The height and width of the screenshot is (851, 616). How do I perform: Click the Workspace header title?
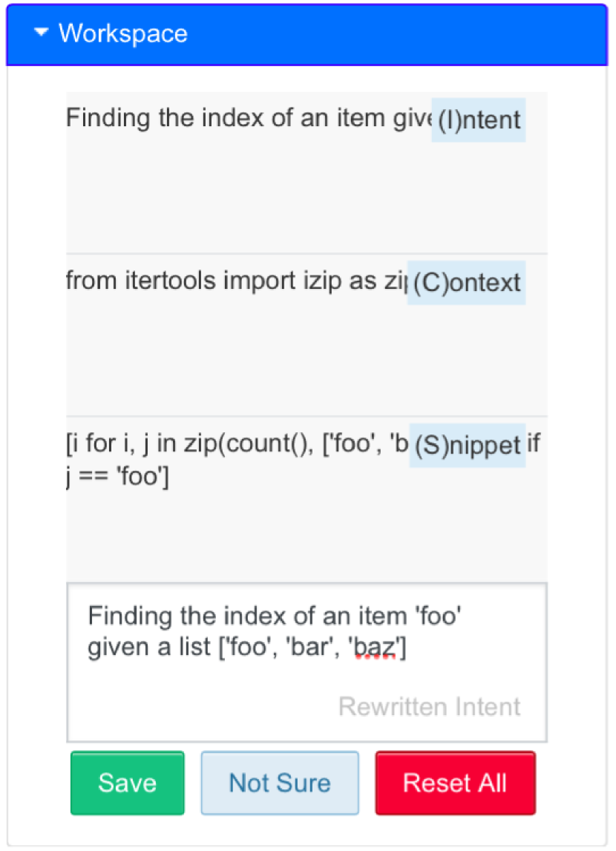[123, 33]
